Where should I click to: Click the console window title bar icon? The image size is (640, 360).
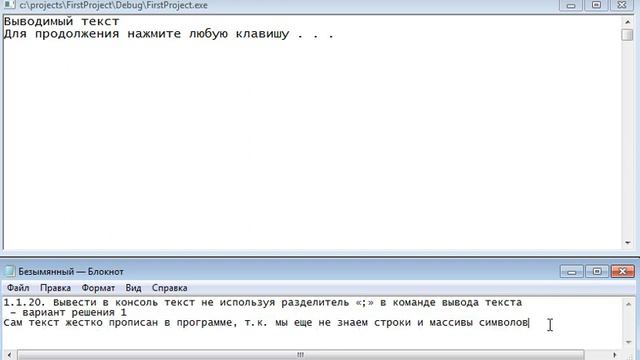(9, 5)
